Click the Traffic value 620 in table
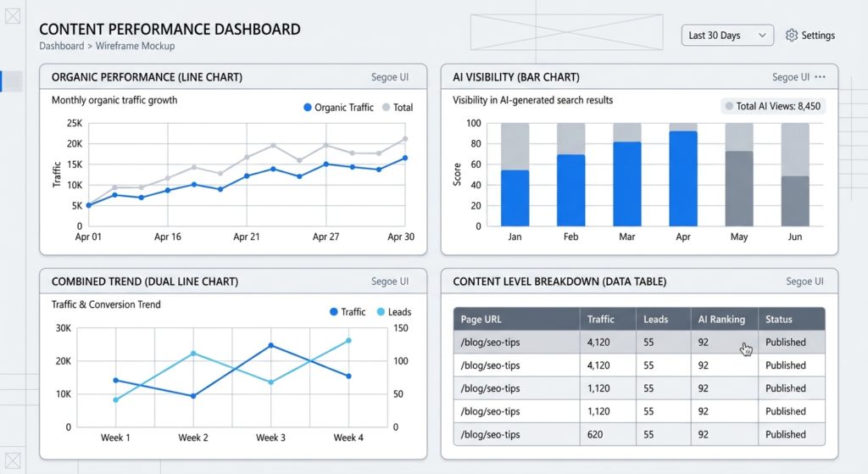This screenshot has width=868, height=474. (x=595, y=435)
